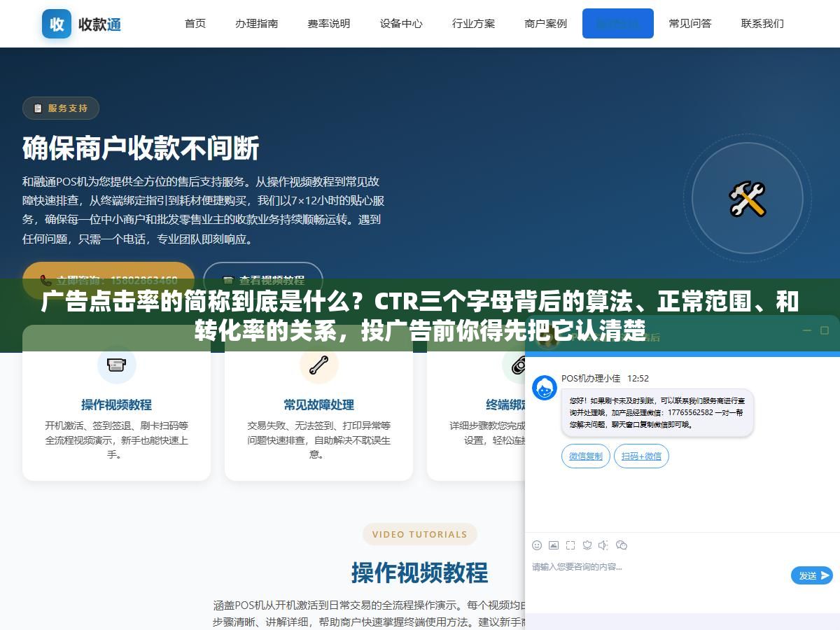Image resolution: width=840 pixels, height=630 pixels.
Task: Click the 开机激活、签到签退 card description
Action: tap(116, 440)
